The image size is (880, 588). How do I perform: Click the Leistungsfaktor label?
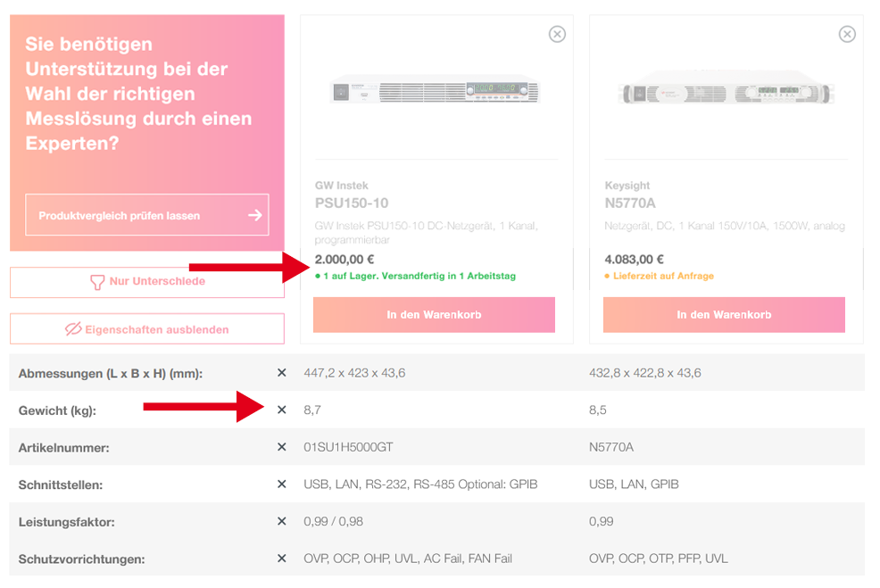pos(66,522)
